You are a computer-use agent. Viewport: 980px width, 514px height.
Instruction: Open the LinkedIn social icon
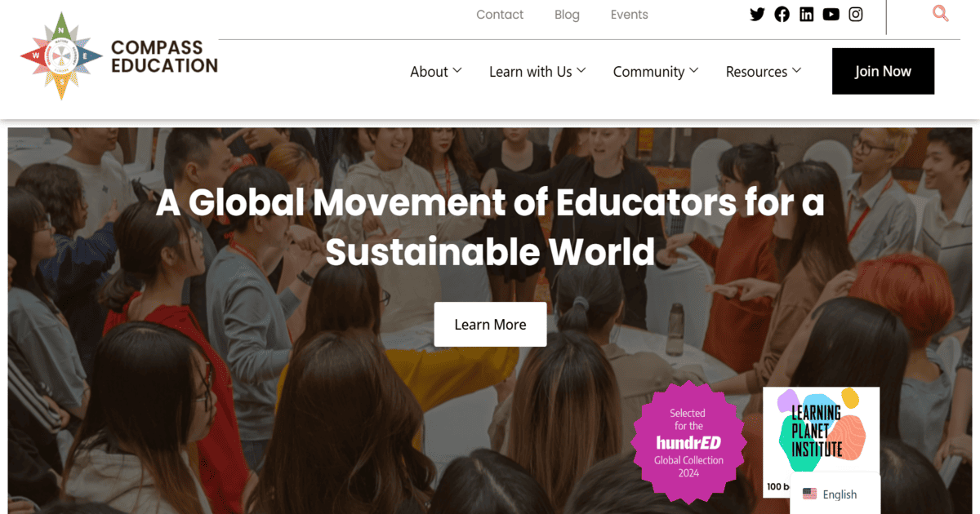click(806, 14)
